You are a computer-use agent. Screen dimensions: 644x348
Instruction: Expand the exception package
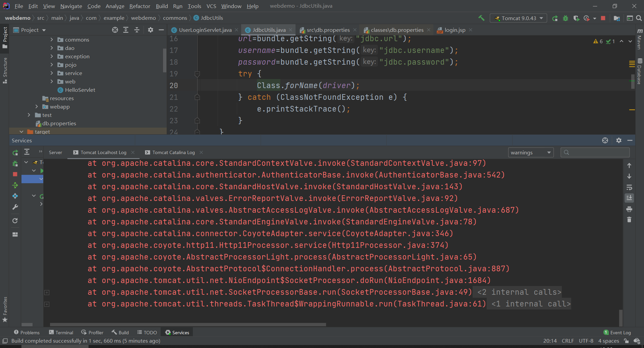(52, 56)
